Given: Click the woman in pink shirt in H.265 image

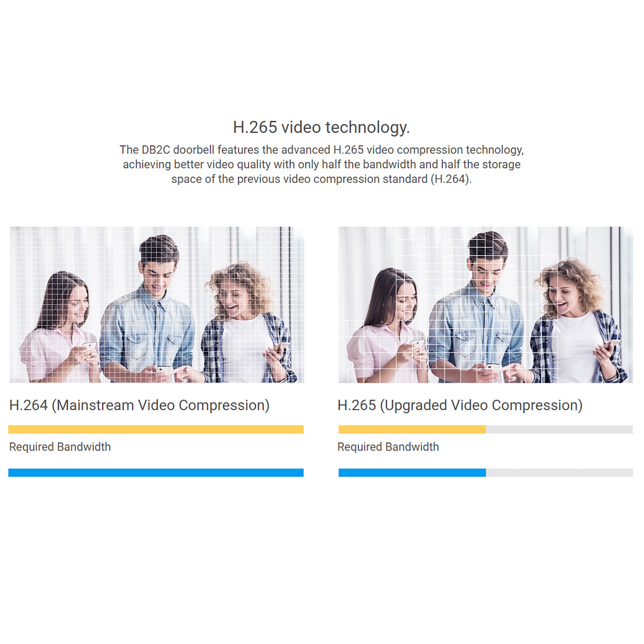Looking at the screenshot, I should [x=389, y=326].
